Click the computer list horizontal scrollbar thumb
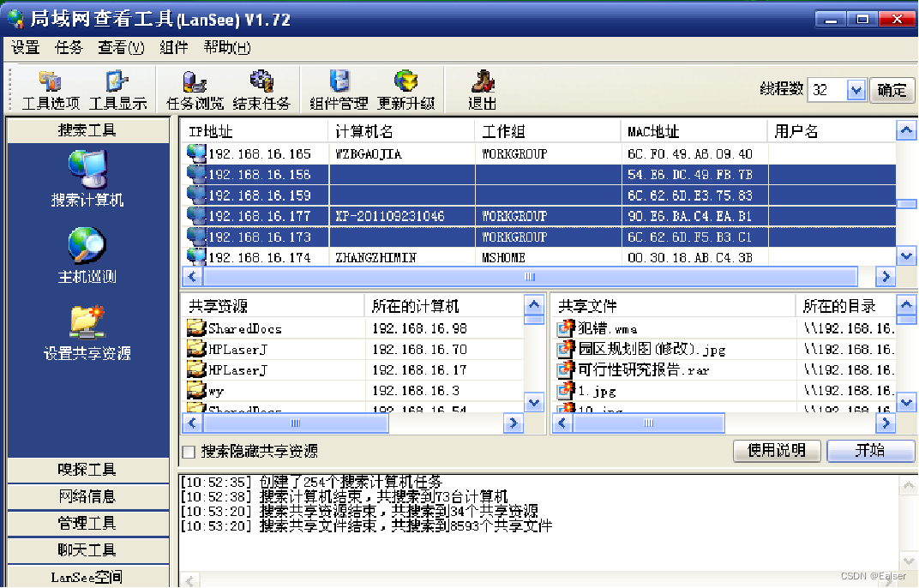919x588 pixels. (530, 276)
